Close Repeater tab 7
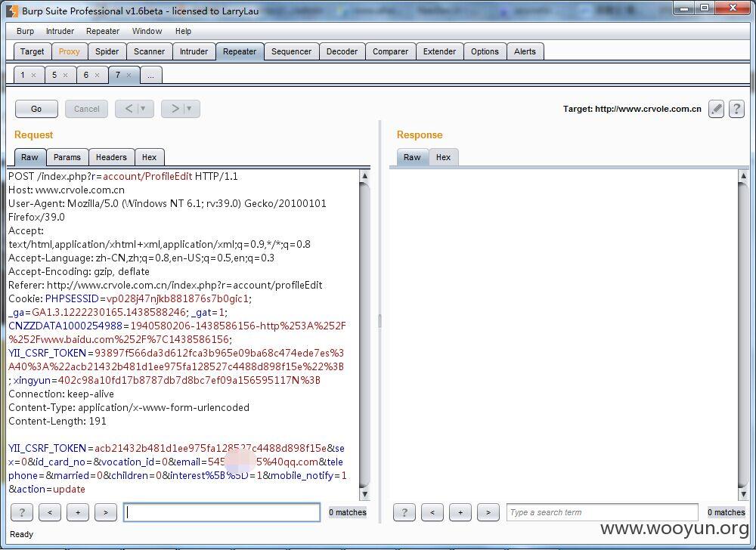The image size is (756, 550). (x=129, y=75)
